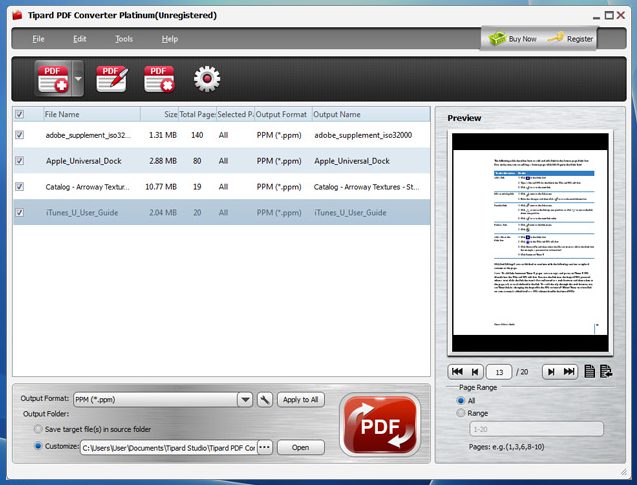Open output settings wrench icon

click(264, 400)
